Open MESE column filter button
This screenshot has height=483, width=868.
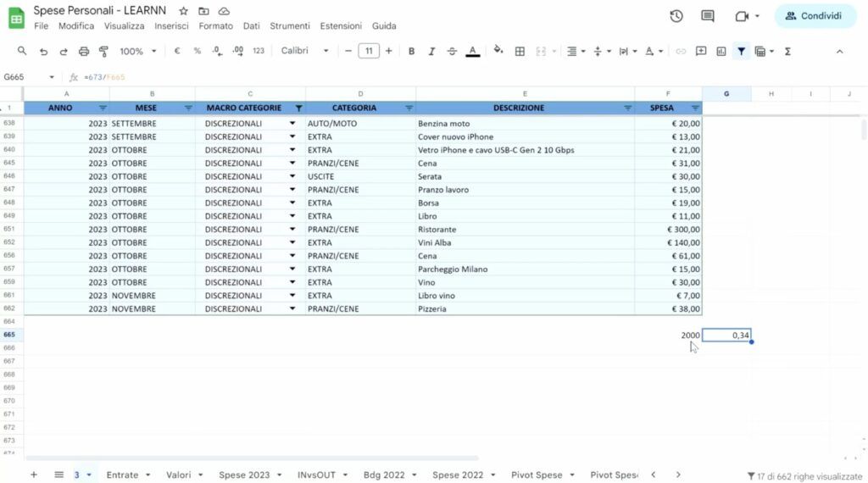(x=188, y=108)
